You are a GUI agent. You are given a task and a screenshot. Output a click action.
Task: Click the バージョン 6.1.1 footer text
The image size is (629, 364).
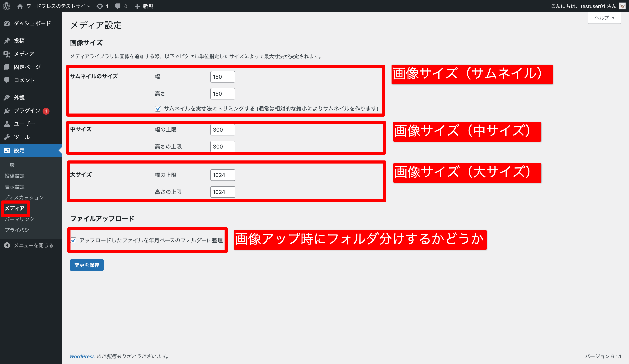[x=603, y=356]
